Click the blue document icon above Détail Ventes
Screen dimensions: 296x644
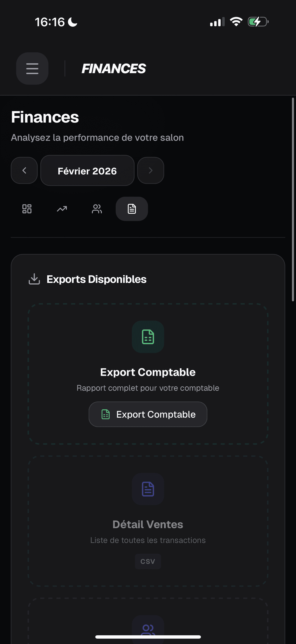[148, 490]
